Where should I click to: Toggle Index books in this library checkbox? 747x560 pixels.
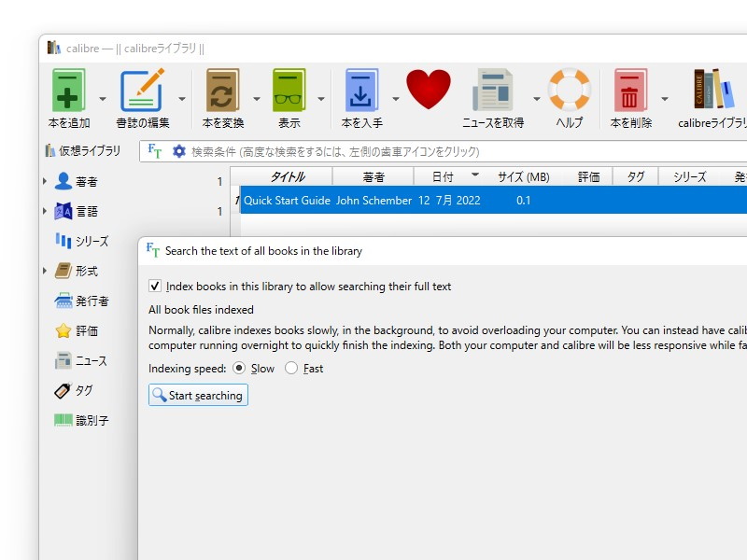point(155,286)
